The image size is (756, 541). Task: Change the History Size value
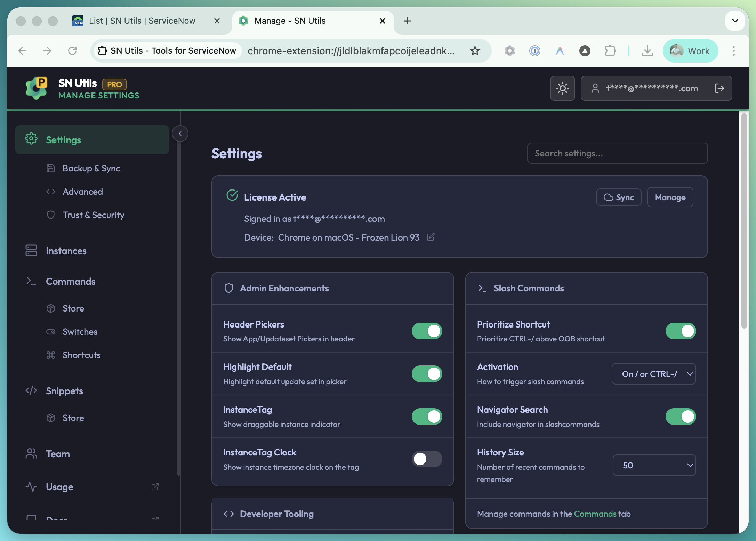point(654,465)
